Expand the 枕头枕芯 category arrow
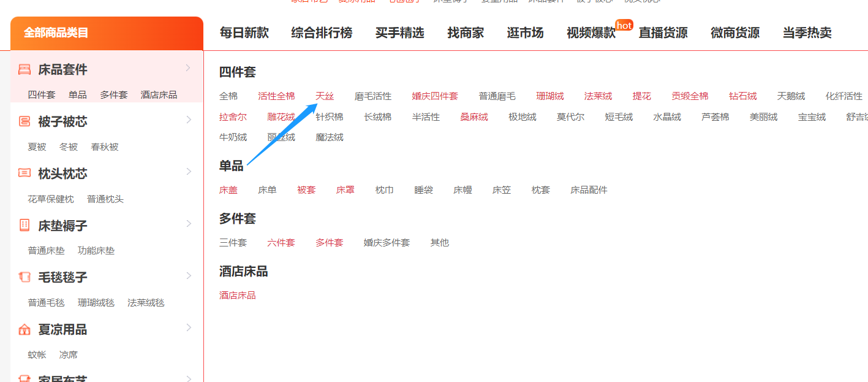This screenshot has width=868, height=382. tap(188, 172)
